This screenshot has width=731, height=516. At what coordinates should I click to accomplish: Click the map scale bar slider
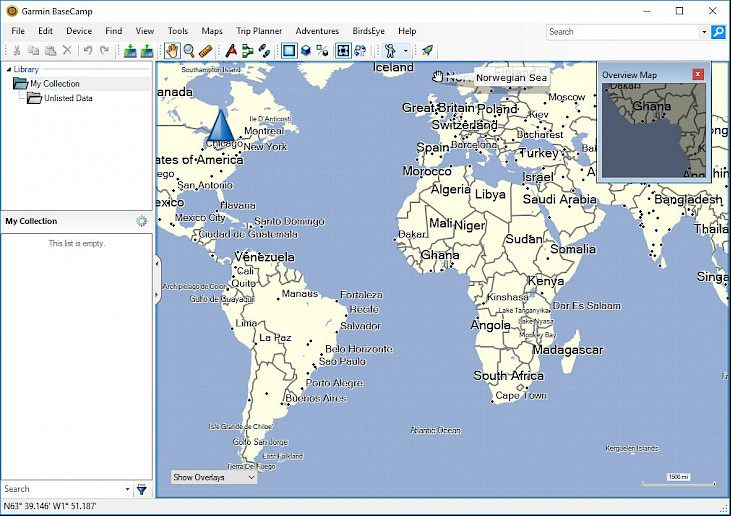coord(679,484)
